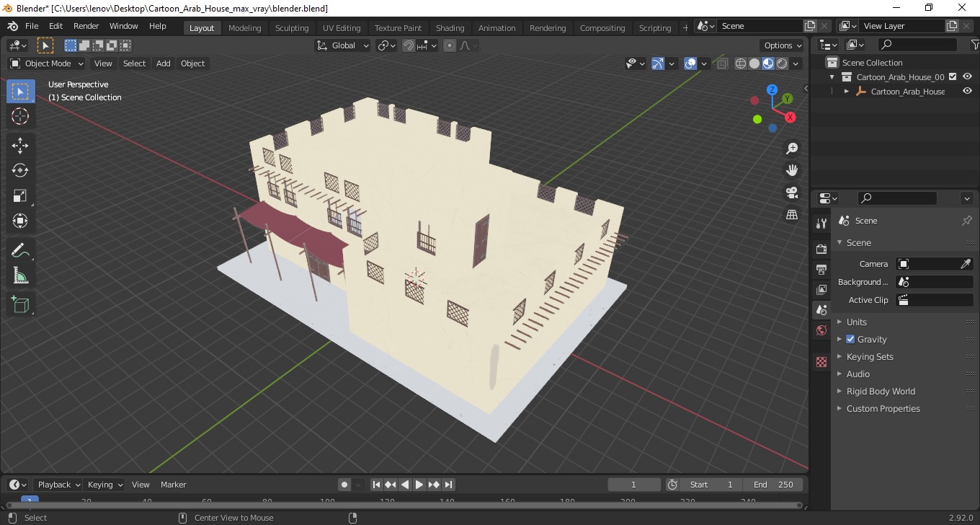
Task: Toggle the camera view gizmo
Action: coord(792,193)
